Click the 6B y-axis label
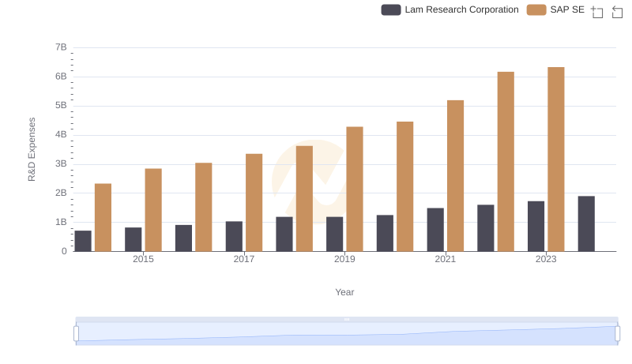632x364 pixels. [x=61, y=77]
